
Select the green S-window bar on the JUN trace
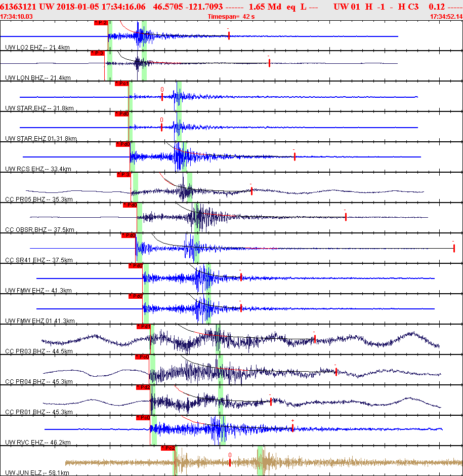(x=260, y=460)
